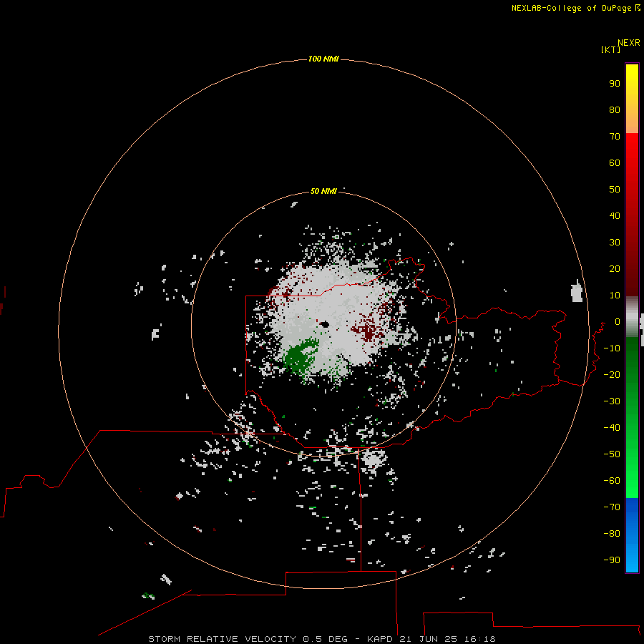
Task: Click the 50 NMI range ring label
Action: 323,191
